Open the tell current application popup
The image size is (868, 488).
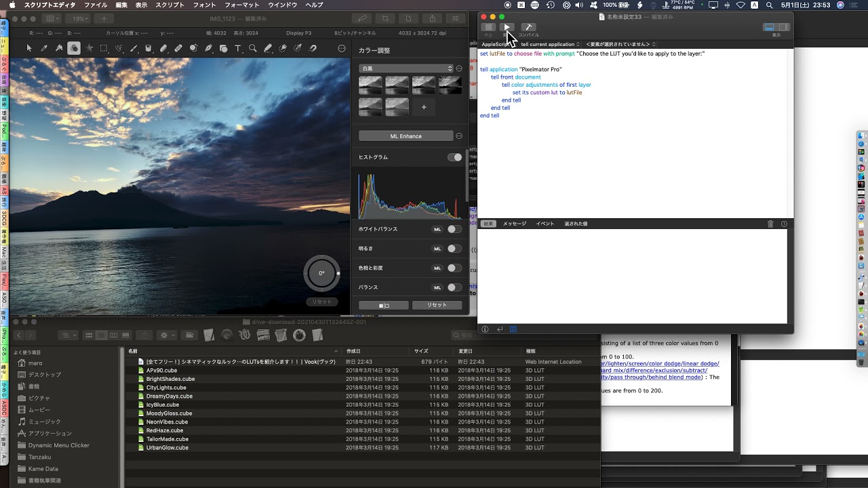tap(550, 44)
